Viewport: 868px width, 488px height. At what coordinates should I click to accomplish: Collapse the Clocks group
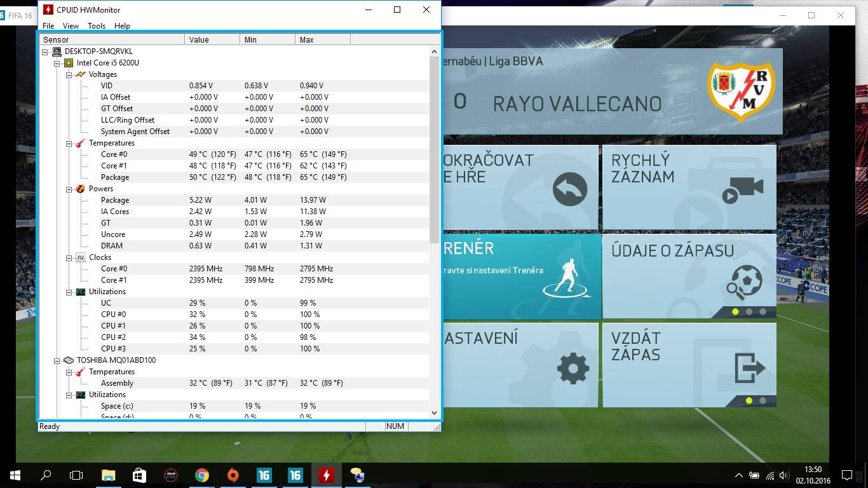tap(69, 257)
